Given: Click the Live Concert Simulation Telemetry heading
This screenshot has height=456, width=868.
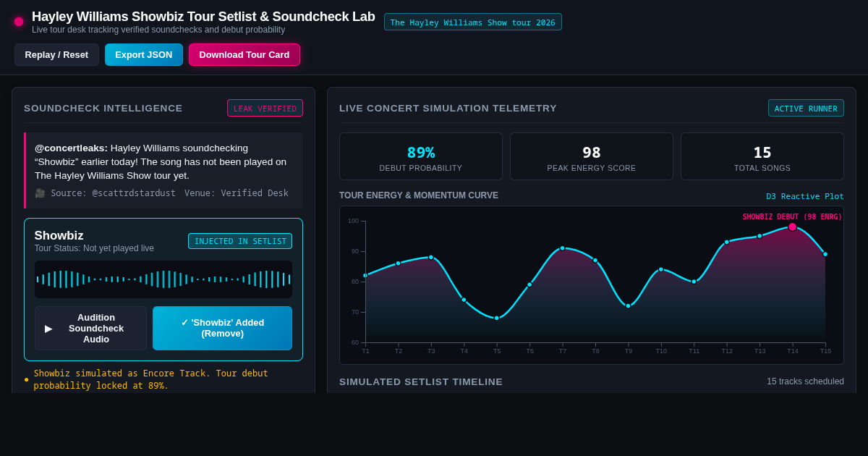Looking at the screenshot, I should 448,108.
